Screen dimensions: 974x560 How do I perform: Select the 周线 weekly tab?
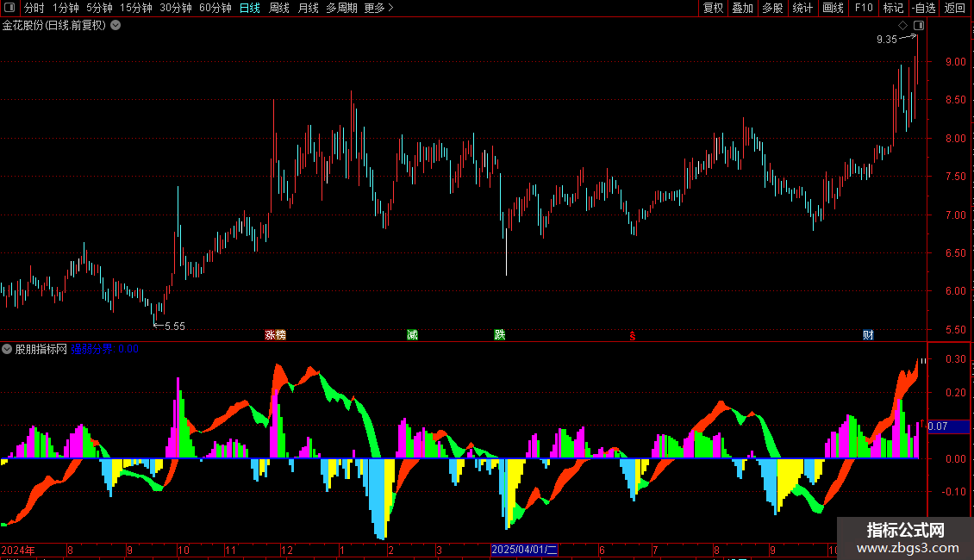pyautogui.click(x=279, y=8)
